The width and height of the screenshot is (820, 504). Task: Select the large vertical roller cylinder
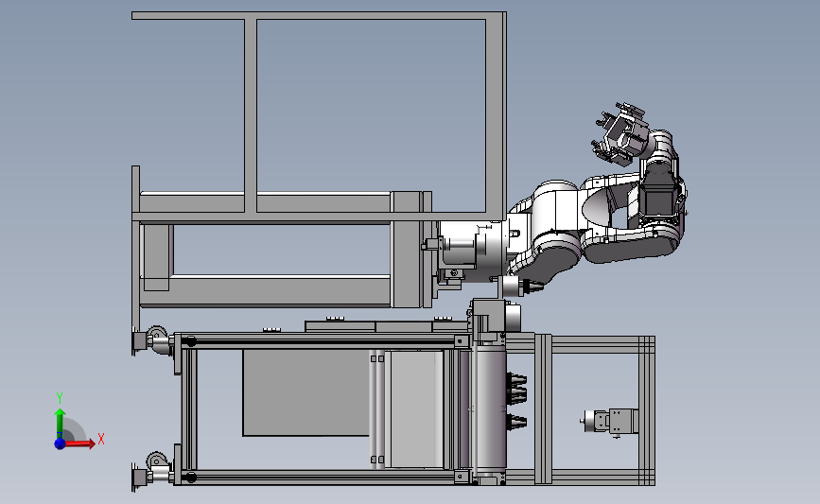click(488, 409)
